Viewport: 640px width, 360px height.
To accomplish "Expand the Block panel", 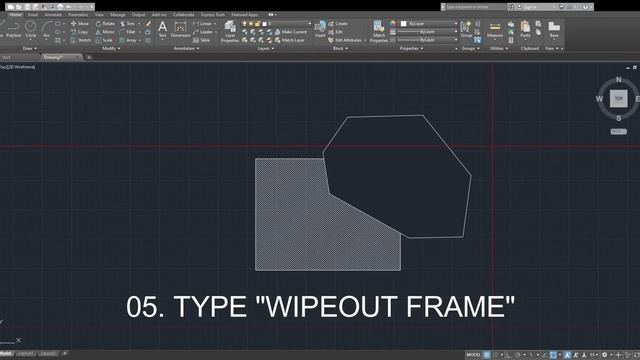I will coord(340,48).
